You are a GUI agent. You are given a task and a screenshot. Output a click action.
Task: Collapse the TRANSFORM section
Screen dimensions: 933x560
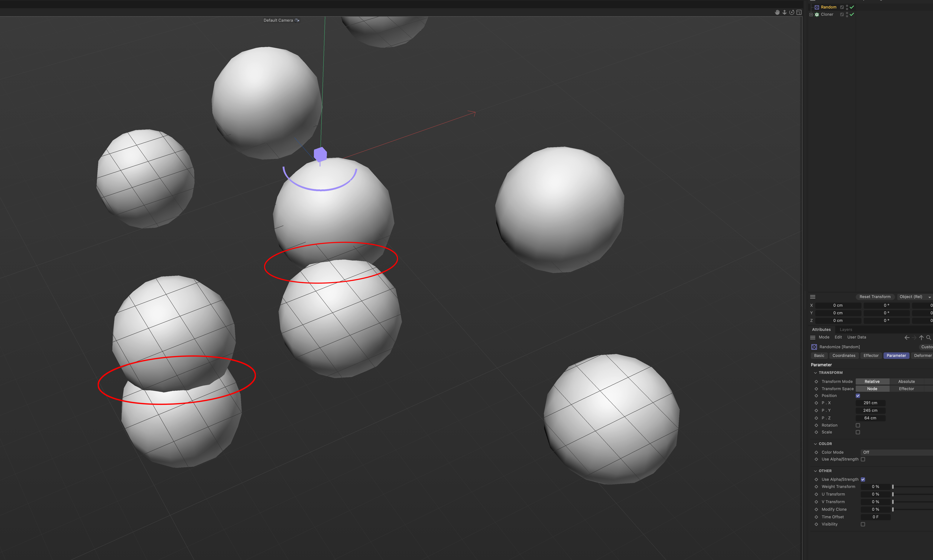click(815, 373)
